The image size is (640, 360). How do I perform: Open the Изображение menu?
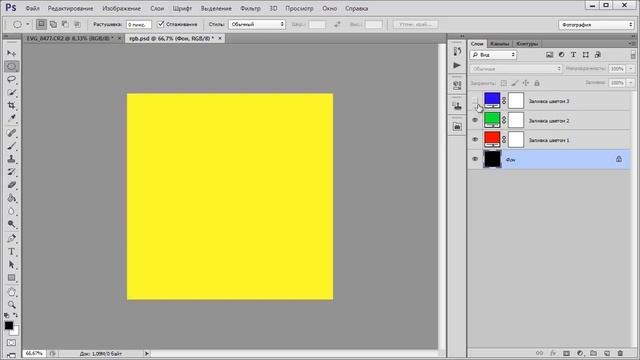point(121,8)
